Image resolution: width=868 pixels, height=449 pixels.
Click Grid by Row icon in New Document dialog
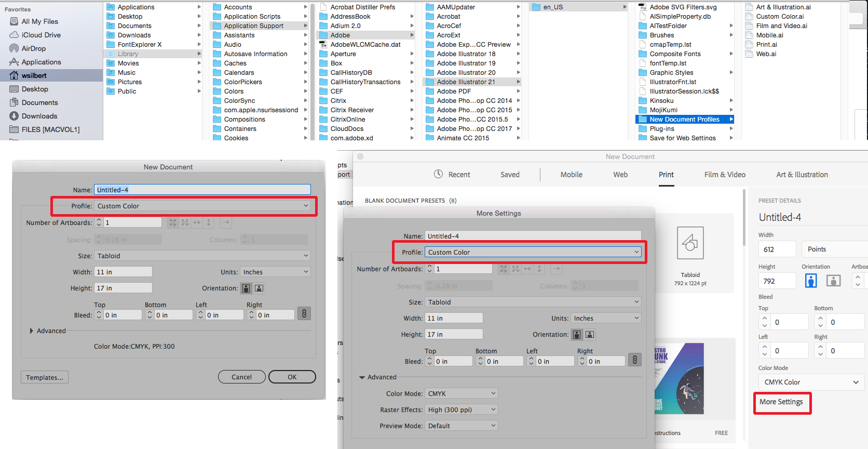tap(173, 222)
